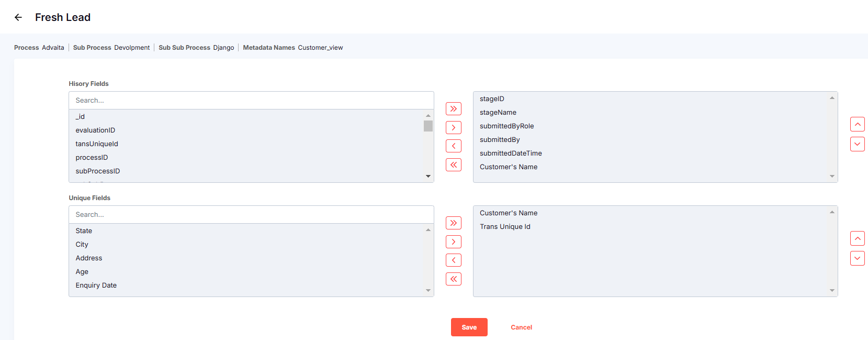Click the back arrow beside Fresh Lead
Viewport: 868px width, 340px height.
(18, 17)
